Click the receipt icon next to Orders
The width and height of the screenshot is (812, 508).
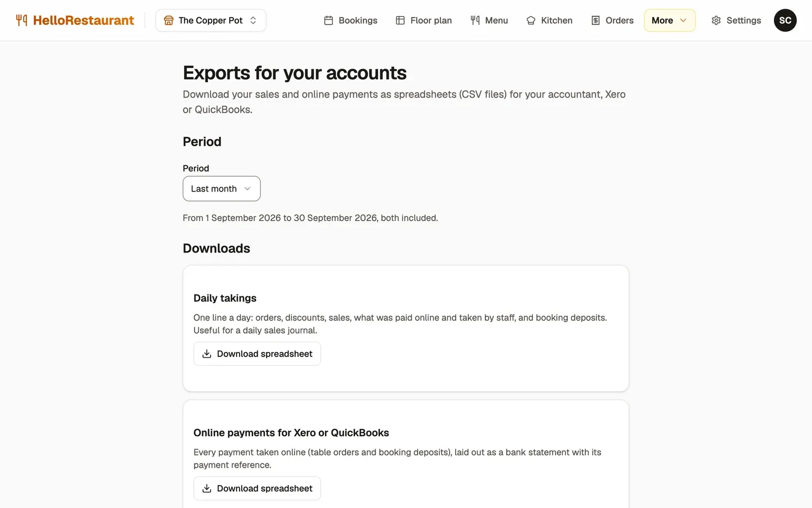(x=595, y=20)
